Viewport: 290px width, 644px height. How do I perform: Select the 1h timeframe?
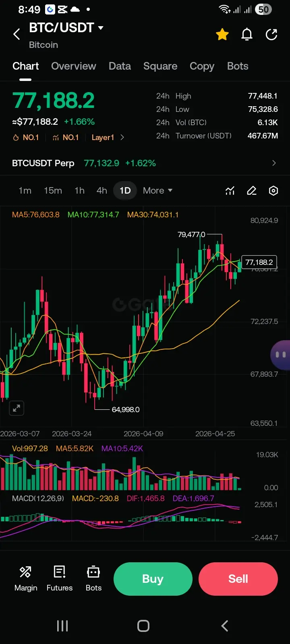click(x=79, y=190)
